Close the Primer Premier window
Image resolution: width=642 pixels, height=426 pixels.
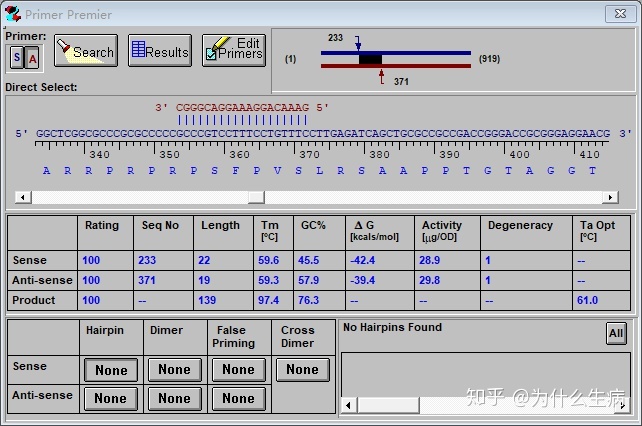coord(620,14)
